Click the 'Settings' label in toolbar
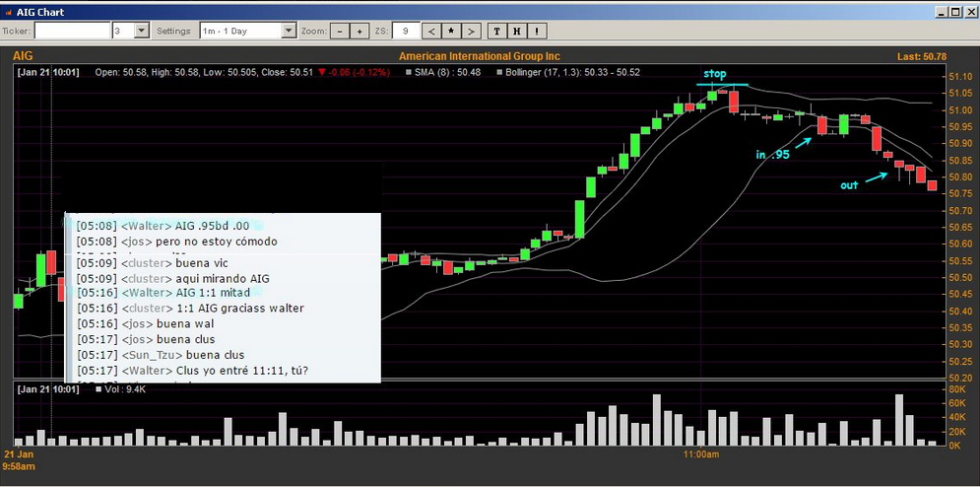This screenshot has height=487, width=980. tap(173, 31)
